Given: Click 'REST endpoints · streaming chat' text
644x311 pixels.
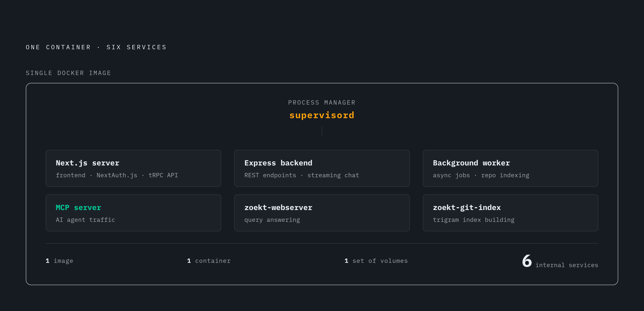Looking at the screenshot, I should [301, 175].
